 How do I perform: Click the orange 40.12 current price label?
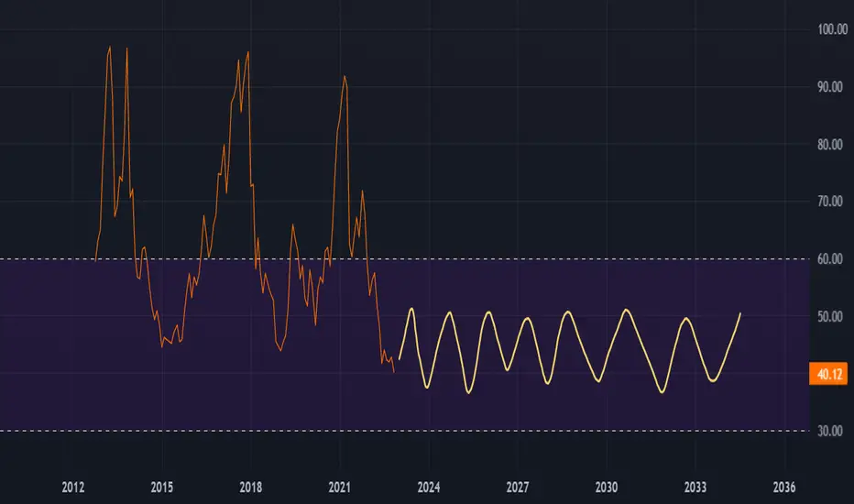(828, 374)
